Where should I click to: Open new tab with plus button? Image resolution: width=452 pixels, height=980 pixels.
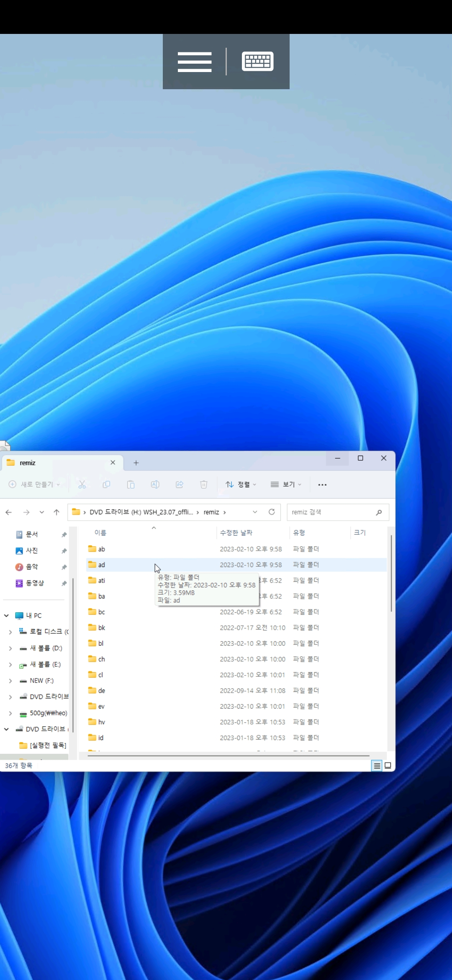tap(136, 463)
